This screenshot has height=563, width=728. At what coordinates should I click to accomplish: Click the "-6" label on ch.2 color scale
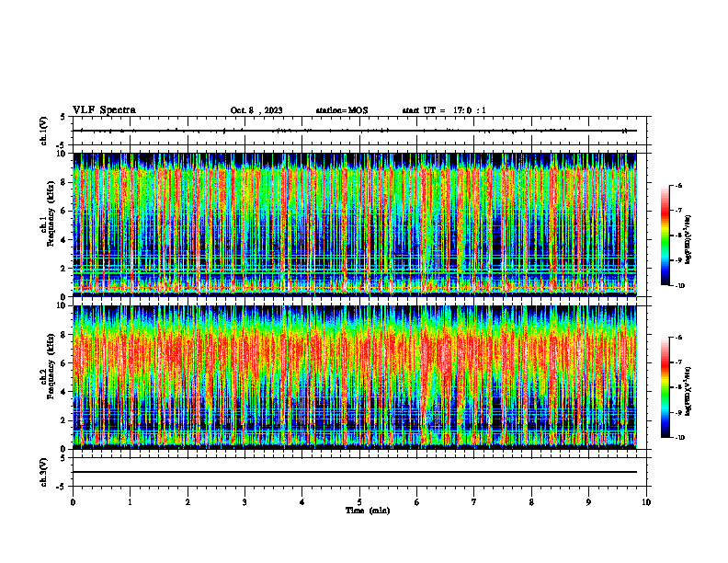(679, 338)
